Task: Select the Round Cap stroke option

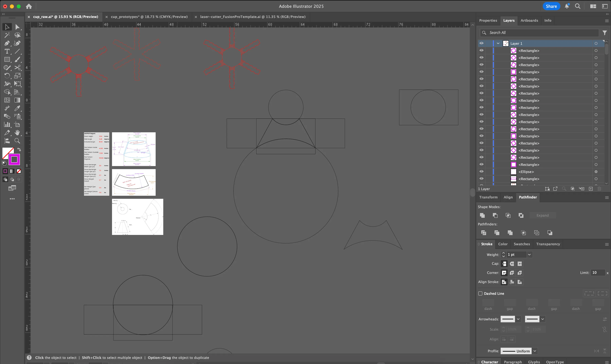Action: coord(512,264)
